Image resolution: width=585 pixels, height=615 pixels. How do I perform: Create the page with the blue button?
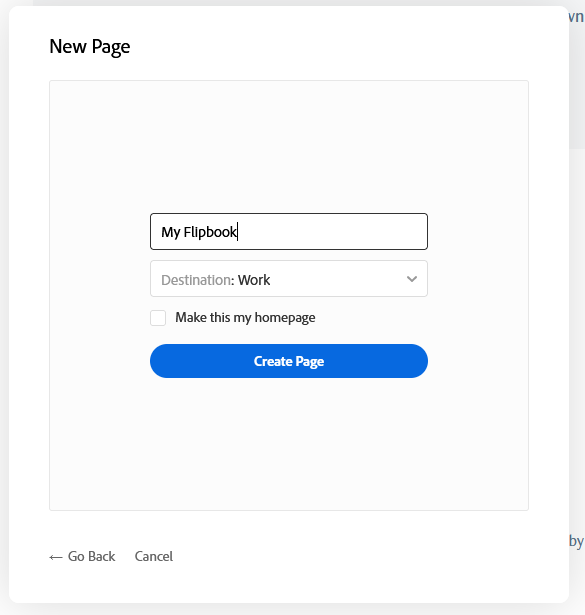tap(289, 361)
